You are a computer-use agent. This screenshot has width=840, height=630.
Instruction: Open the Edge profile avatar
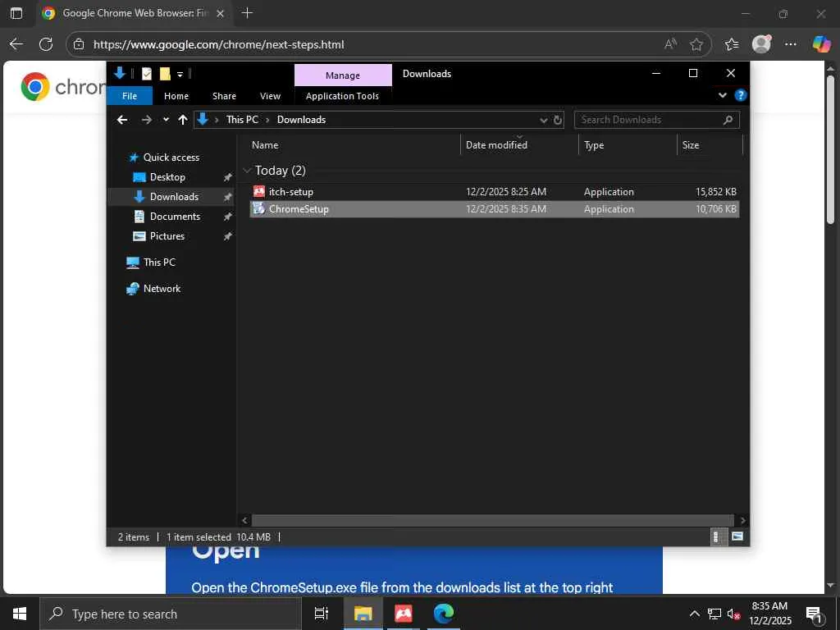click(761, 44)
